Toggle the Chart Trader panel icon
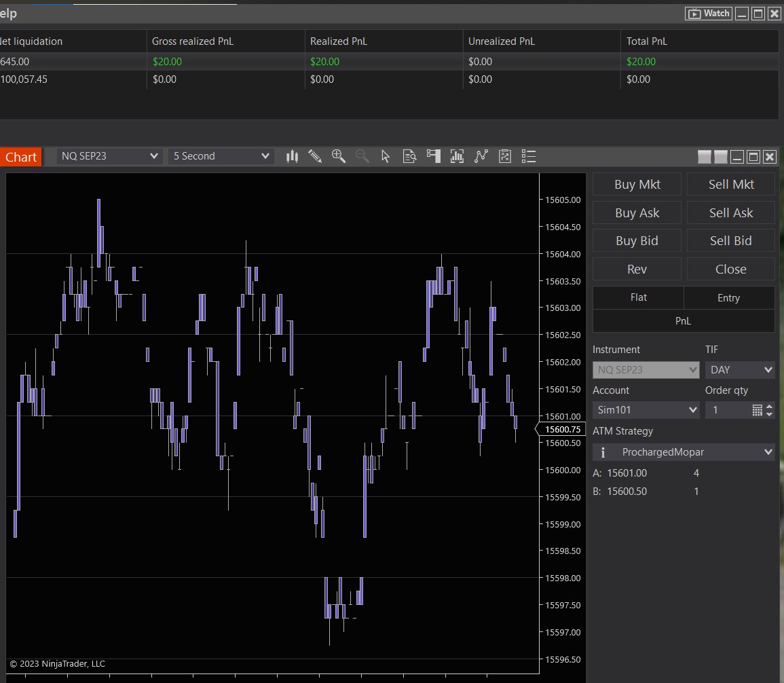This screenshot has height=683, width=784. [434, 157]
